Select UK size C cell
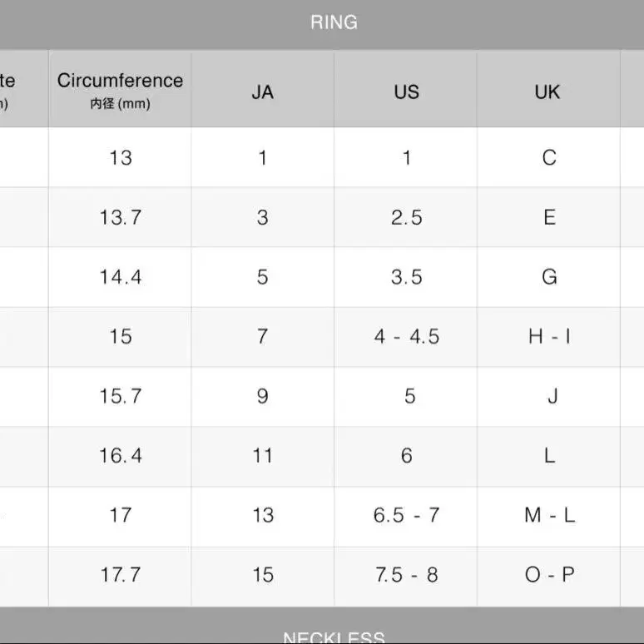644x644 pixels. [548, 157]
